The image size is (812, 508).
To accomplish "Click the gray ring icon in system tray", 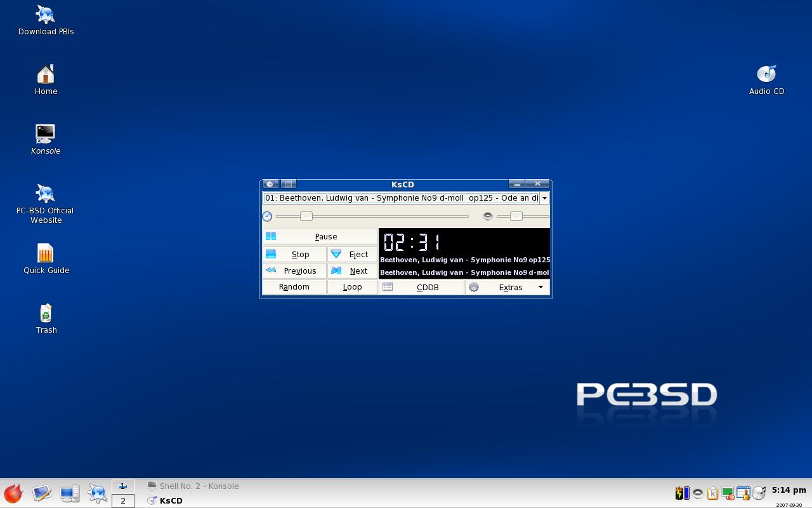I will click(x=698, y=493).
